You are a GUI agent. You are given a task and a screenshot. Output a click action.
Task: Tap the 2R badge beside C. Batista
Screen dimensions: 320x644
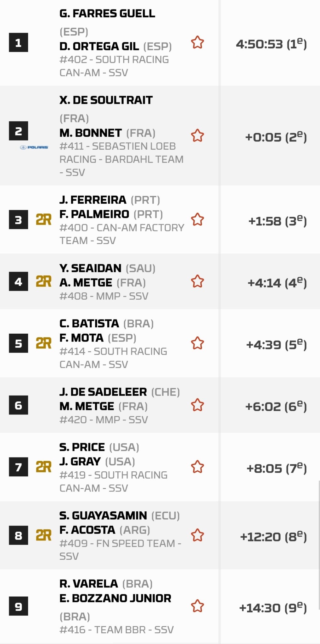(x=43, y=343)
